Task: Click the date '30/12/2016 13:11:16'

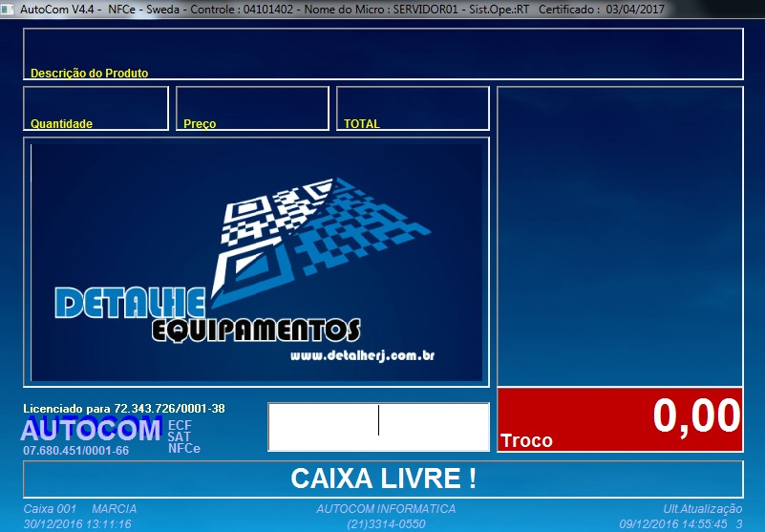Action: pyautogui.click(x=77, y=524)
